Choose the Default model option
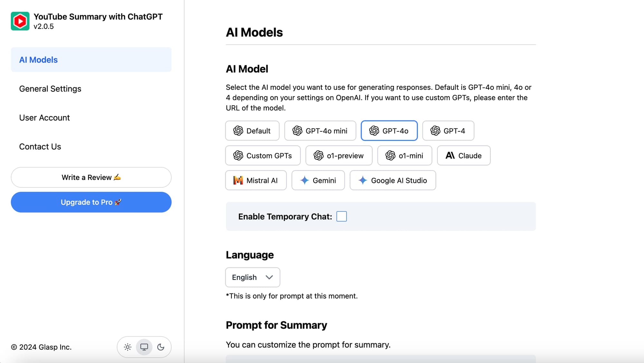 pyautogui.click(x=252, y=131)
